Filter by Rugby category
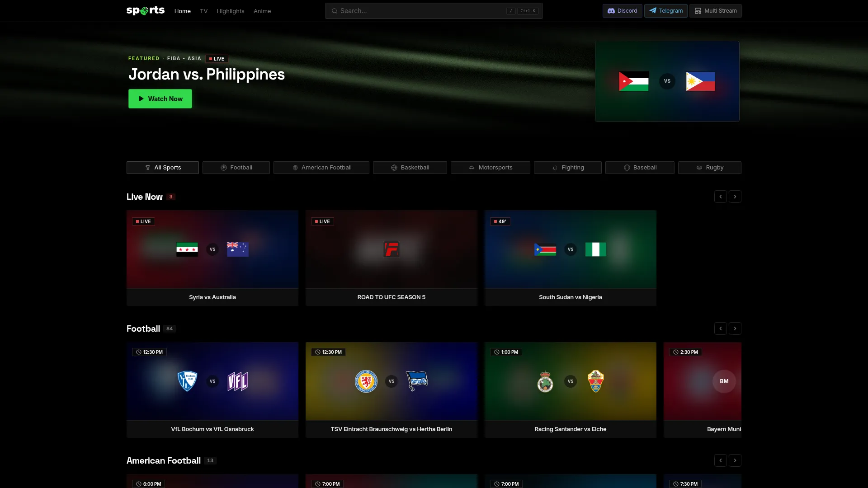This screenshot has width=868, height=488. pyautogui.click(x=710, y=168)
